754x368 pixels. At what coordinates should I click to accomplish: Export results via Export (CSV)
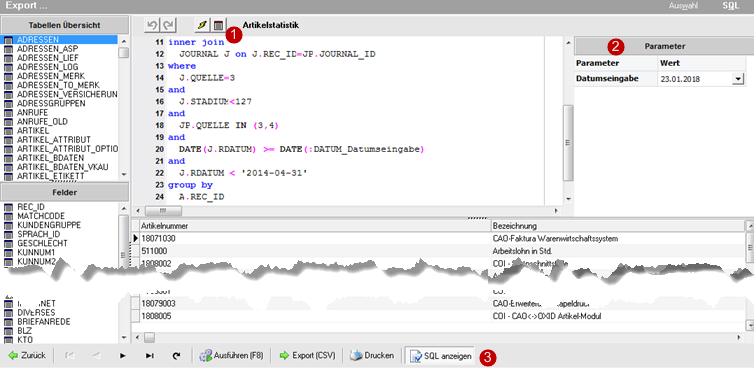[307, 355]
